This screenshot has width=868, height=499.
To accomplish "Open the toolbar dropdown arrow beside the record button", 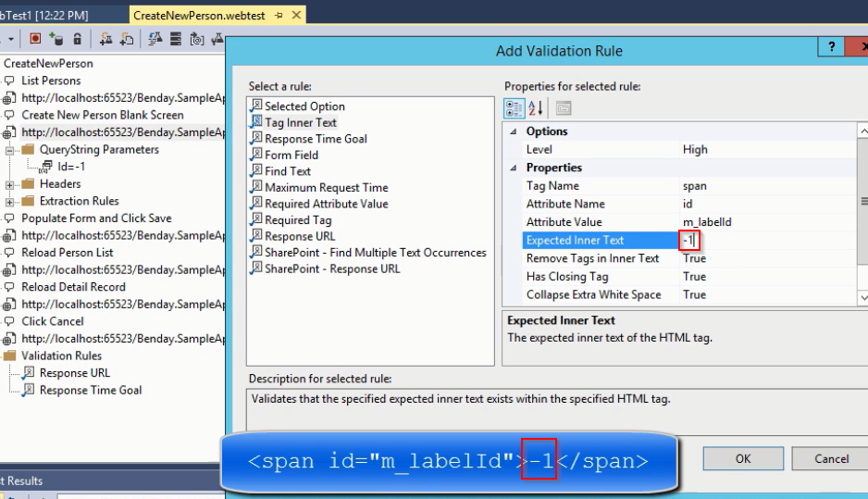I will point(10,39).
